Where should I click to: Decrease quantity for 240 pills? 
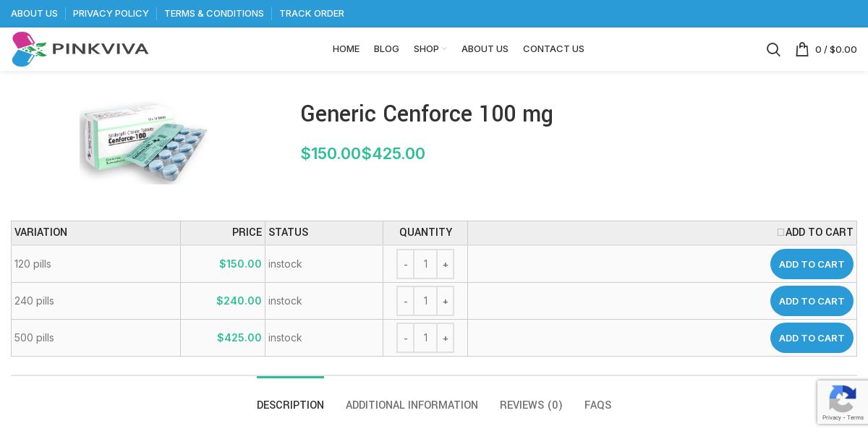[x=406, y=301]
